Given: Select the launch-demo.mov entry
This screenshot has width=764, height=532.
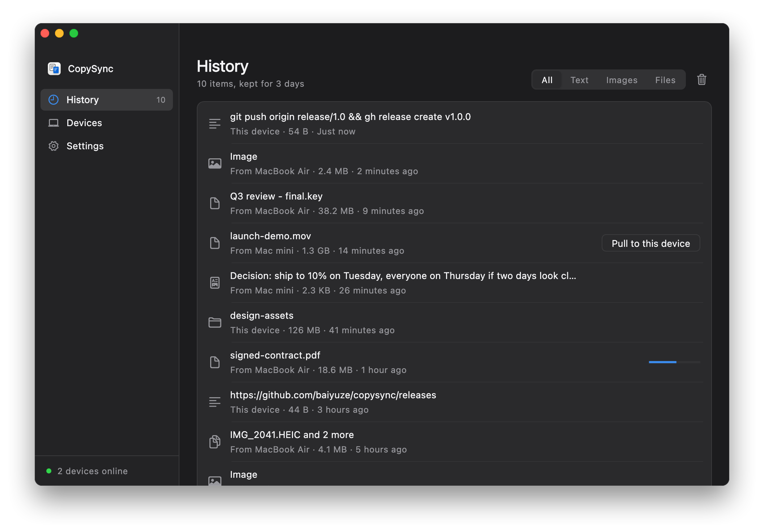Looking at the screenshot, I should point(454,243).
